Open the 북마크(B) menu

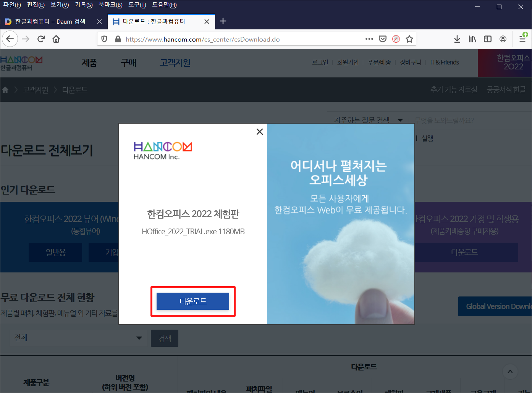pyautogui.click(x=111, y=5)
